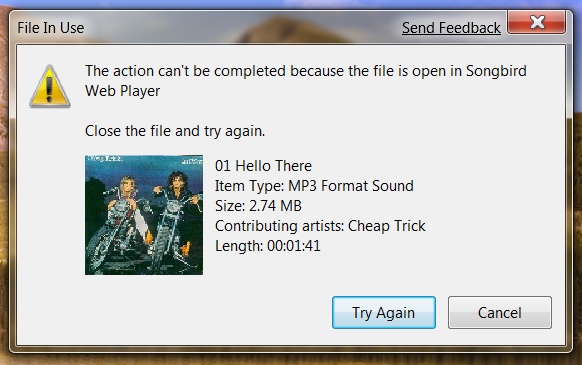Click the Cheap Trick artist name
The width and height of the screenshot is (582, 365).
pyautogui.click(x=386, y=226)
